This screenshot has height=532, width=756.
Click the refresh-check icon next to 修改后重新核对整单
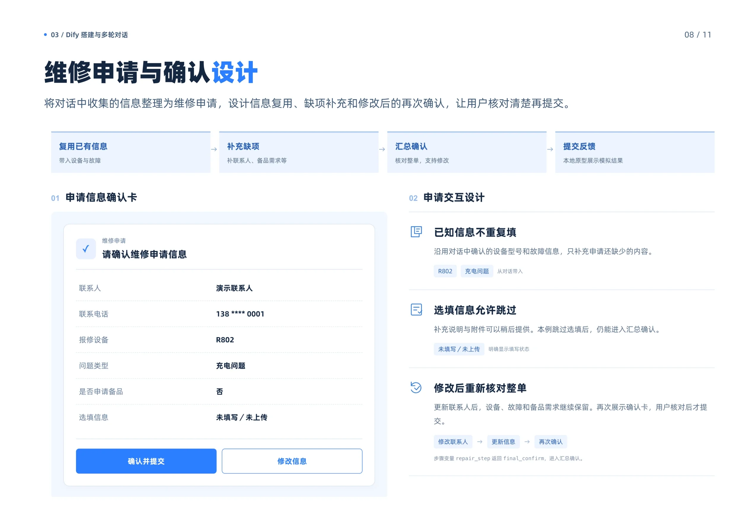[x=416, y=387]
